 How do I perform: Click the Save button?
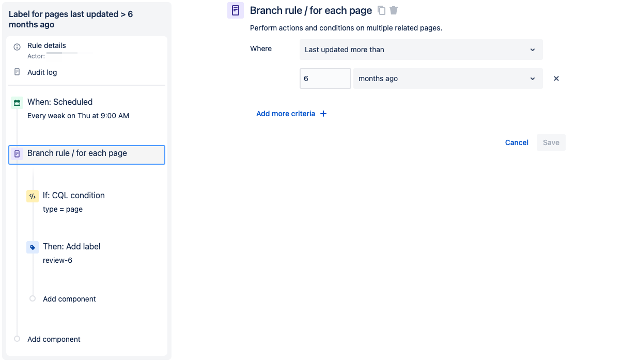coord(551,143)
